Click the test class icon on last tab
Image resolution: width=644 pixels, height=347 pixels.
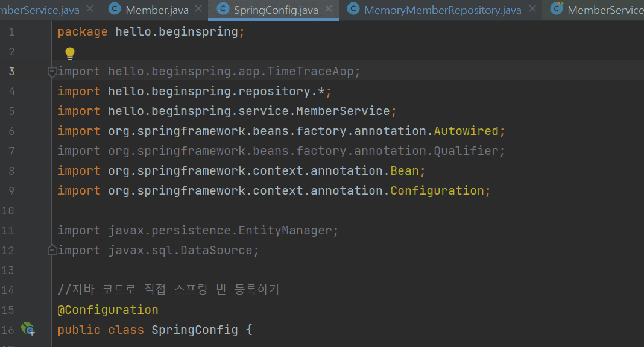click(557, 8)
